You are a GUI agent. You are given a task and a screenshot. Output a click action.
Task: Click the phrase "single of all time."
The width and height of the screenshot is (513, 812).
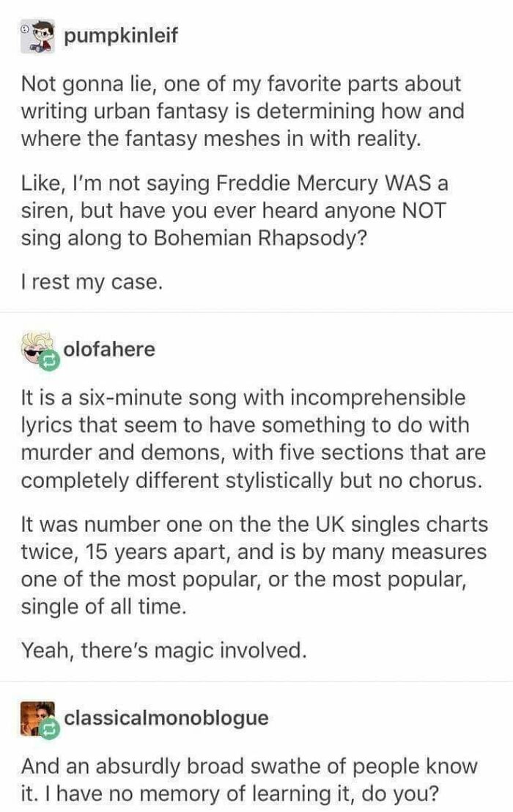[x=103, y=607]
